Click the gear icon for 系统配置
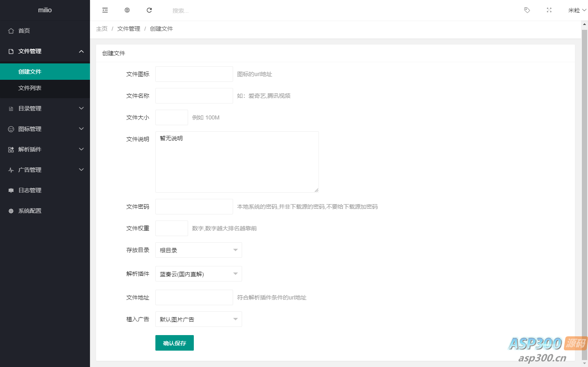Image resolution: width=588 pixels, height=367 pixels. [x=11, y=211]
